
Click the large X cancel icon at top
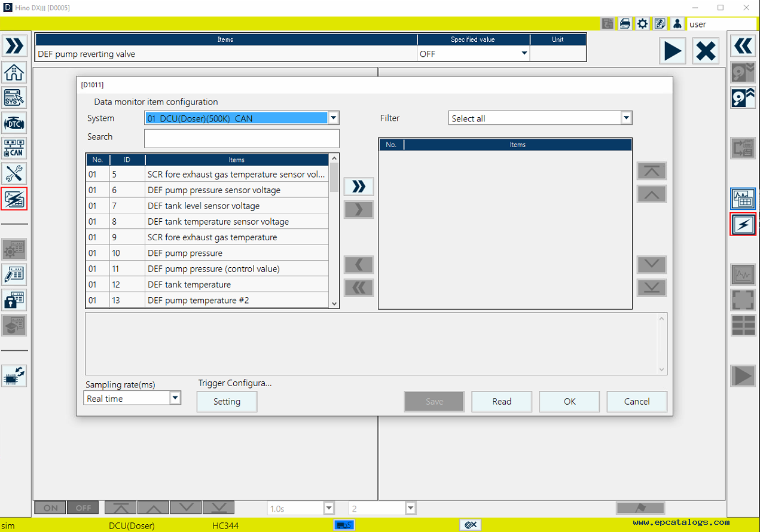coord(706,51)
